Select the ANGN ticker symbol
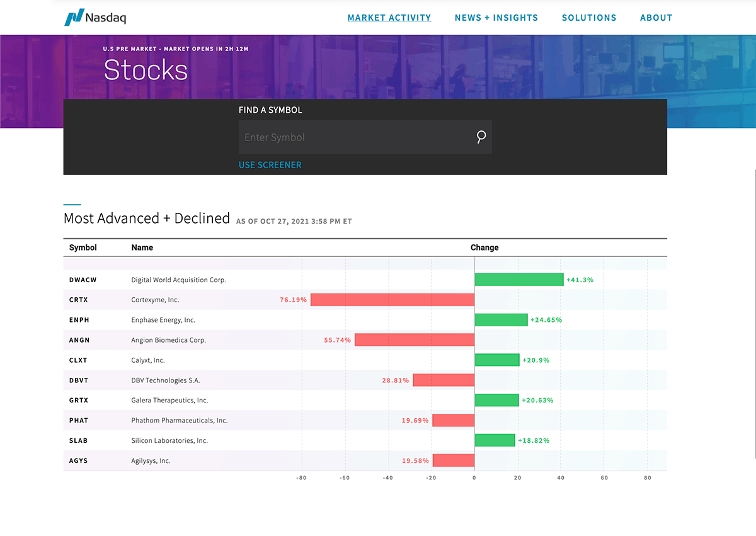The height and width of the screenshot is (536, 756). [79, 340]
